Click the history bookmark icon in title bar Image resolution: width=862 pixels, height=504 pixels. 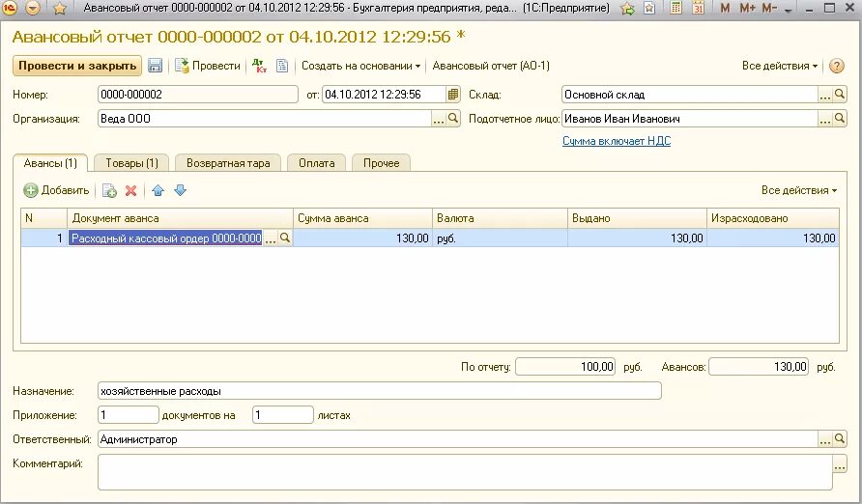[649, 9]
